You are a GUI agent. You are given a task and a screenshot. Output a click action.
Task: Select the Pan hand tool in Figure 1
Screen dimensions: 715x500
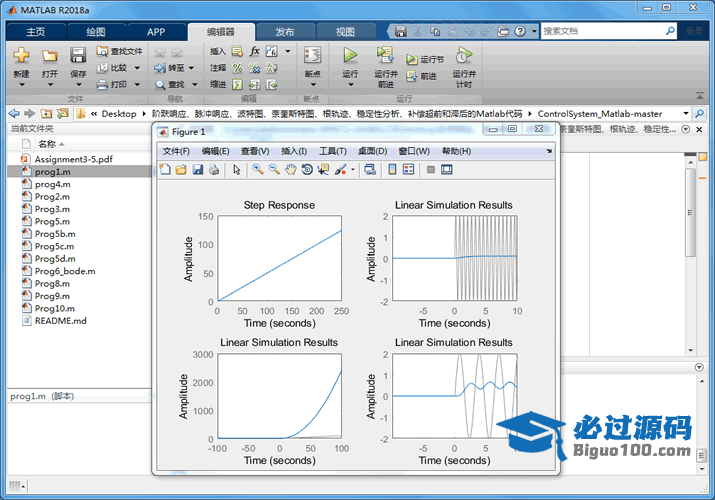tap(290, 170)
